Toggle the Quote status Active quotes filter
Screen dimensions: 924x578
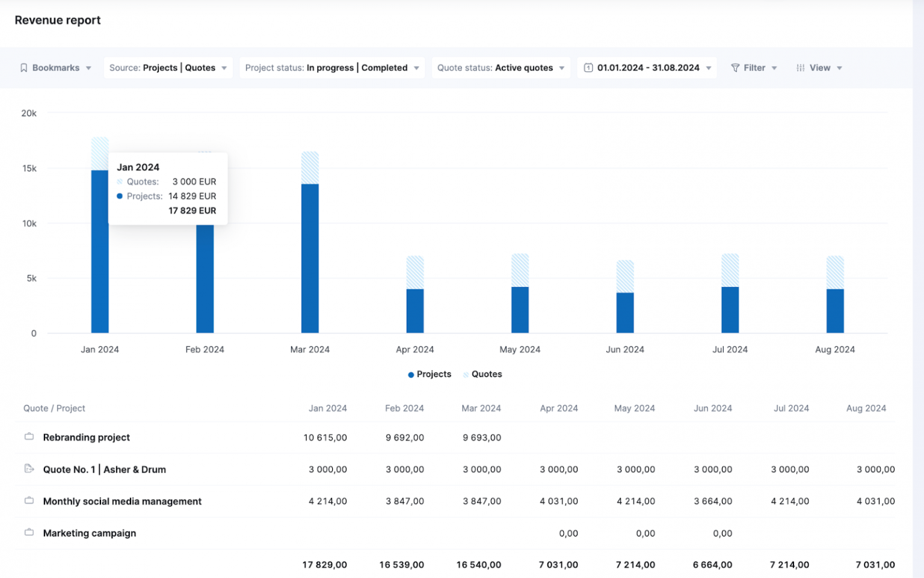click(500, 67)
